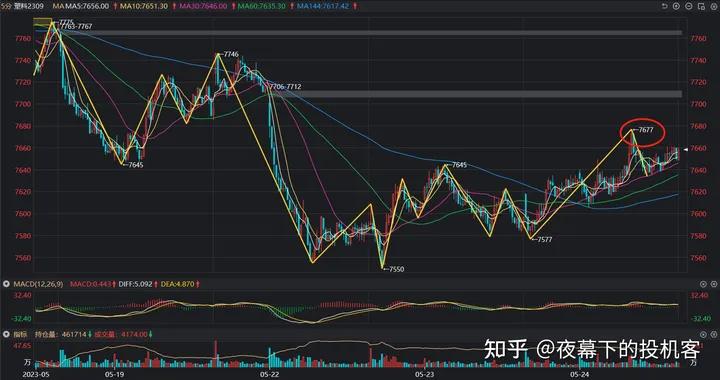Click the 05-19 date on the time axis
This screenshot has width=720, height=380.
point(114,374)
